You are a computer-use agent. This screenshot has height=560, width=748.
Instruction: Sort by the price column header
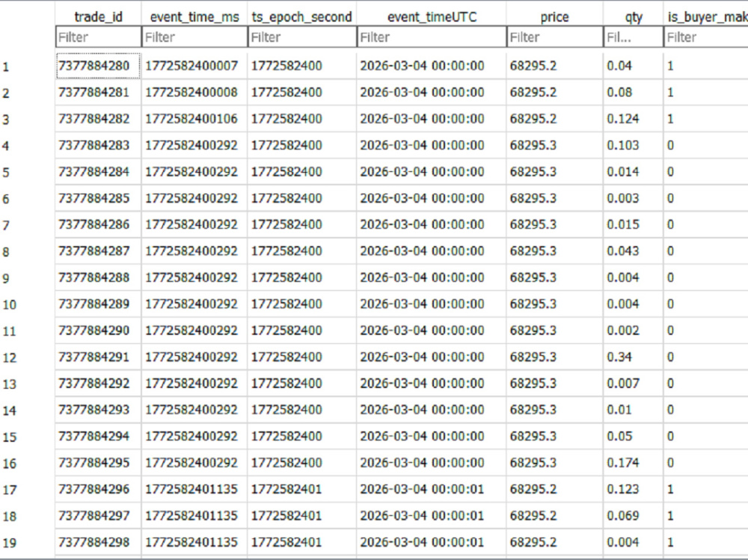click(554, 16)
